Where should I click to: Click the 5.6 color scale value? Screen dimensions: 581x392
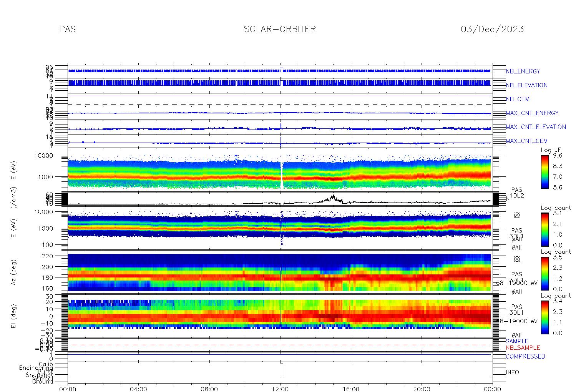point(558,188)
